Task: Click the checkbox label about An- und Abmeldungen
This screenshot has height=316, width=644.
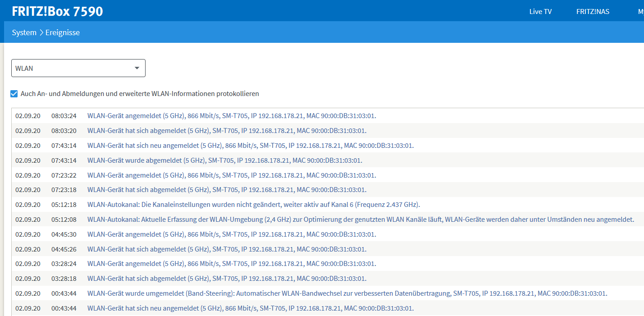Action: pos(140,94)
